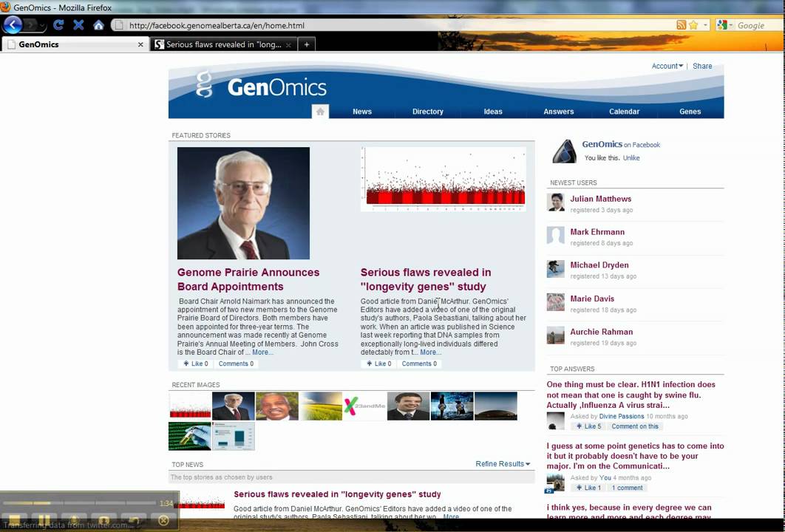This screenshot has height=532, width=785.
Task: Open the 23andMe recent image thumbnail
Action: point(364,406)
